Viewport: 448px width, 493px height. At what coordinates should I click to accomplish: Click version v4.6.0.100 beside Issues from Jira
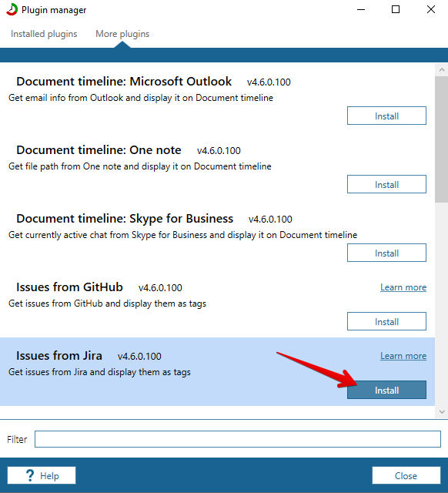click(x=139, y=356)
